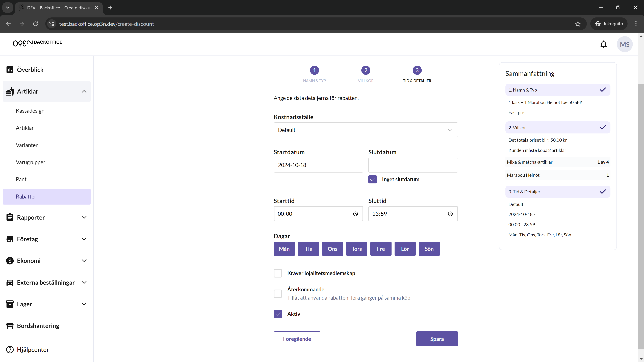Click the Bordshantering table icon

tap(10, 325)
